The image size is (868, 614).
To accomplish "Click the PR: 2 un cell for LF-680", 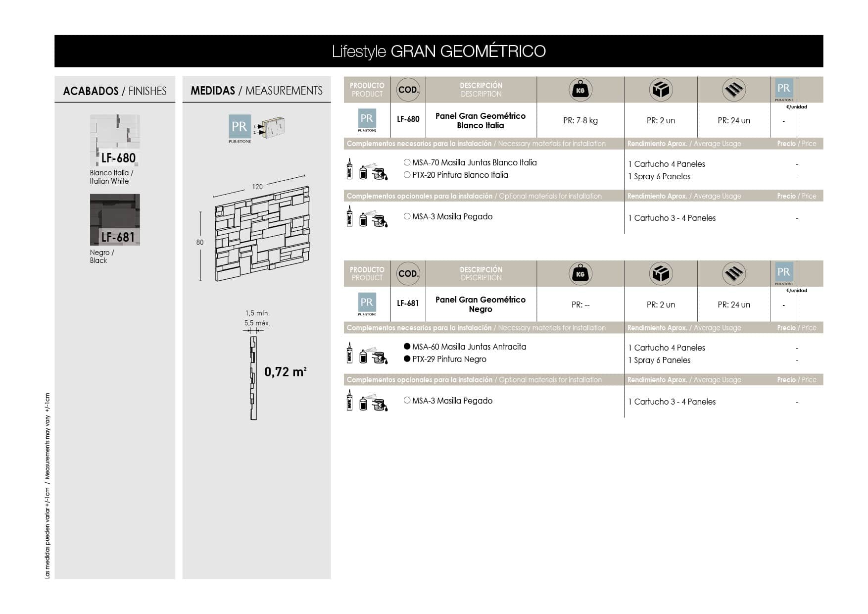I will click(x=661, y=120).
